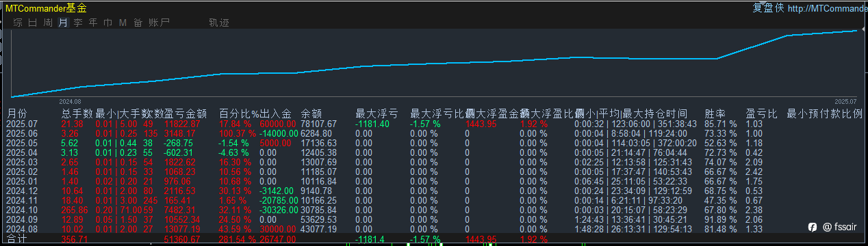The height and width of the screenshot is (246, 868).
Task: Click the 百分比% column header
Action: click(239, 113)
